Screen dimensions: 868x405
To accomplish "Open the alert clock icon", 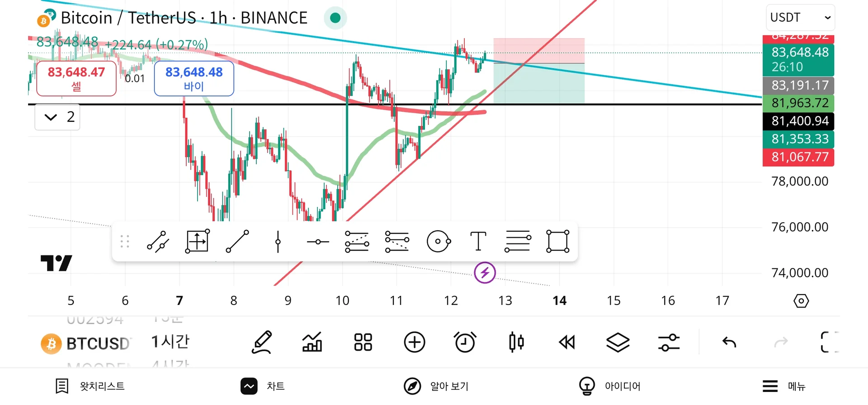I will [465, 342].
